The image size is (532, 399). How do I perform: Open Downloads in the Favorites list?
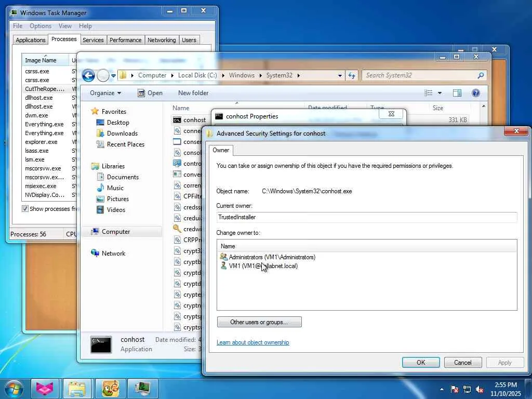[122, 134]
